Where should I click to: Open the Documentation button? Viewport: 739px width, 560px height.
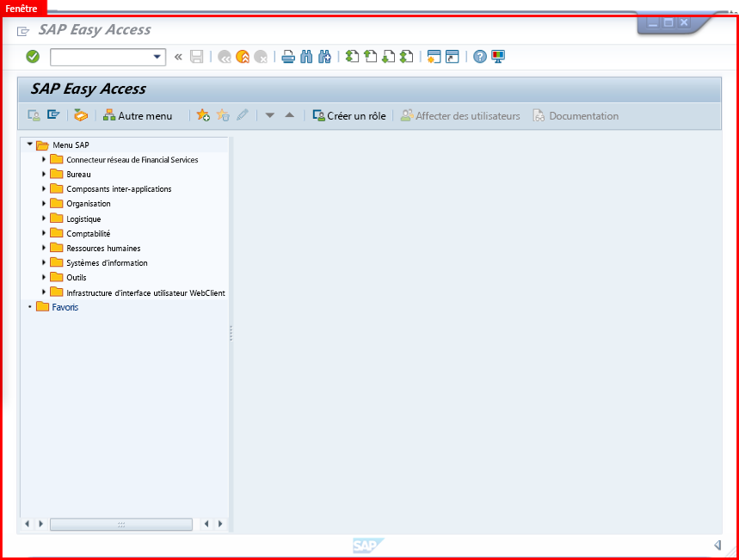click(576, 115)
